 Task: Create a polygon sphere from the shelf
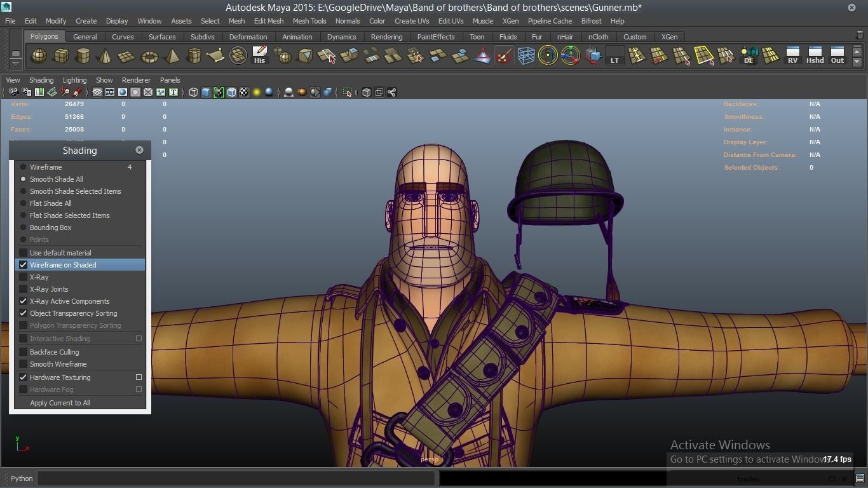[x=39, y=56]
